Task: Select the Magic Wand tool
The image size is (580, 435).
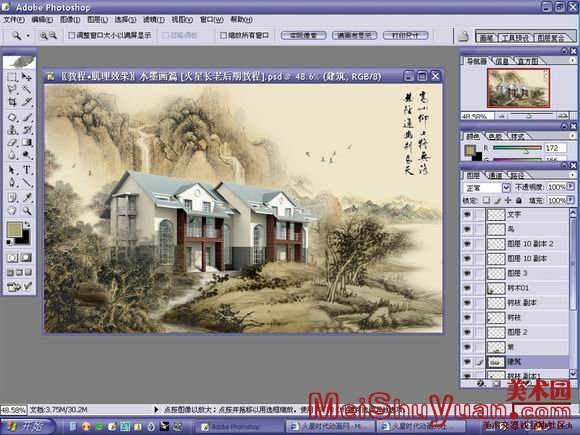Action: (27, 89)
